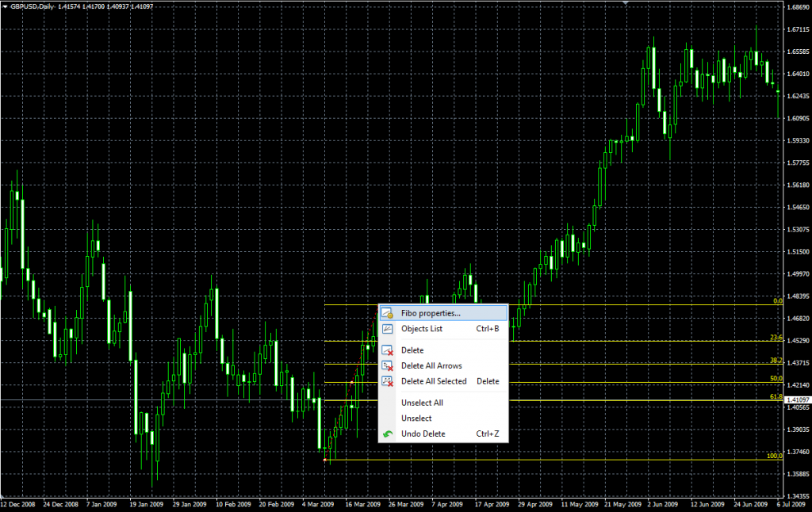Image resolution: width=812 pixels, height=512 pixels.
Task: Click the 11 May 2009 date label
Action: pyautogui.click(x=579, y=504)
